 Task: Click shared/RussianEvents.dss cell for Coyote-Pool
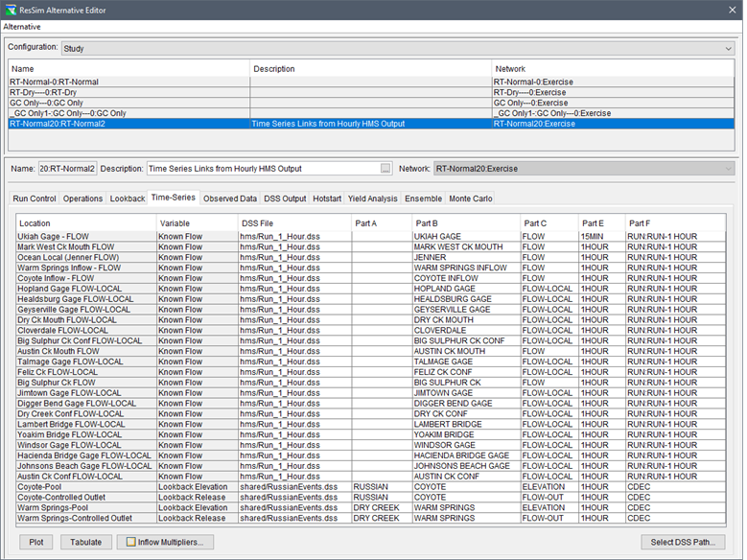(x=295, y=487)
